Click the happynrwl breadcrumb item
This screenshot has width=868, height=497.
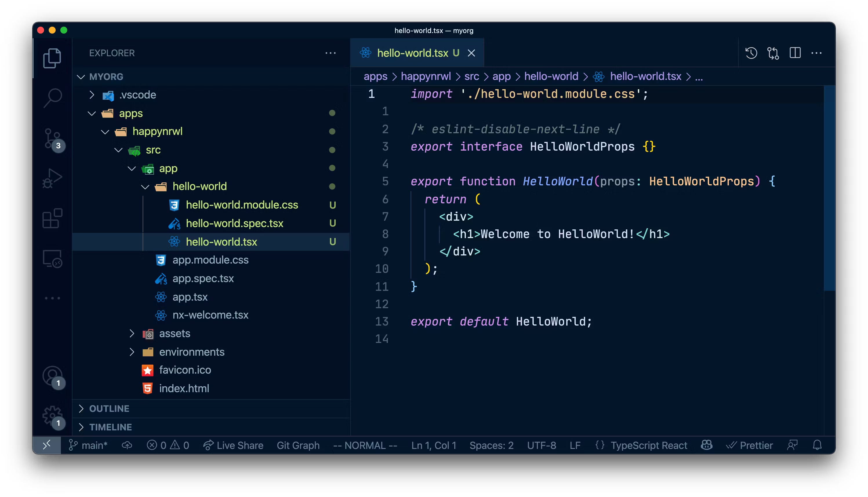tap(426, 76)
